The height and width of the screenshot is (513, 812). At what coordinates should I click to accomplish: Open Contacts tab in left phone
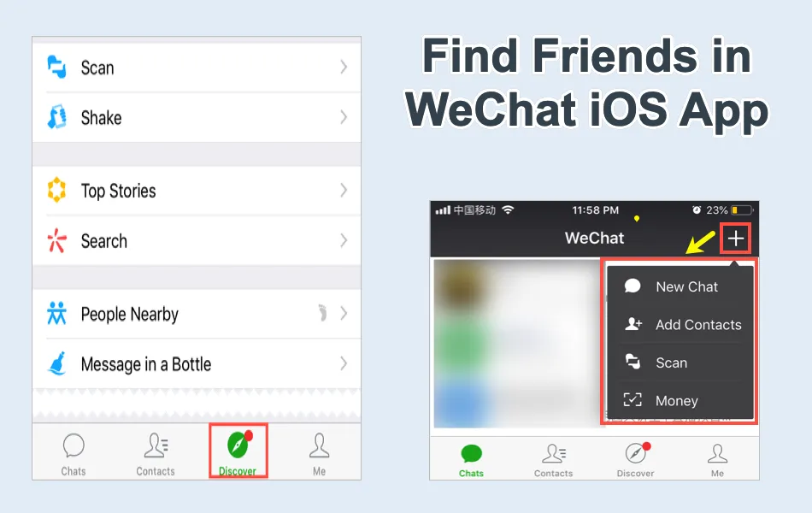(156, 455)
